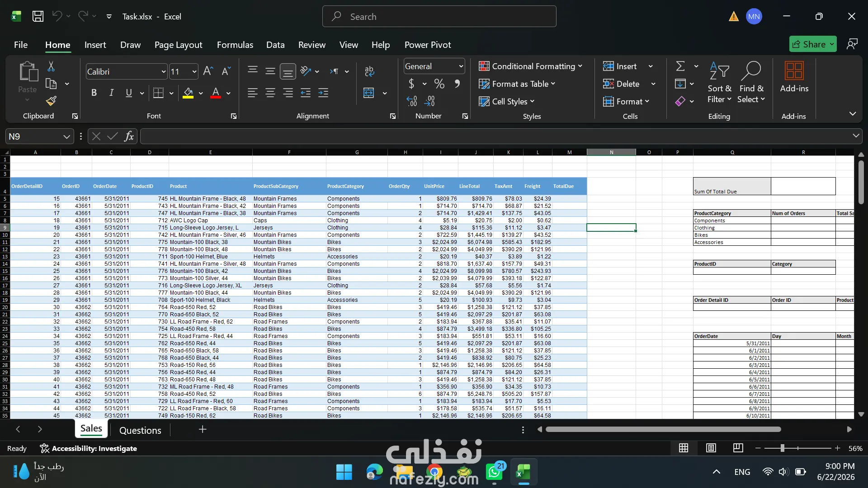The height and width of the screenshot is (488, 868).
Task: Click the Undo arrow icon
Action: point(57,16)
